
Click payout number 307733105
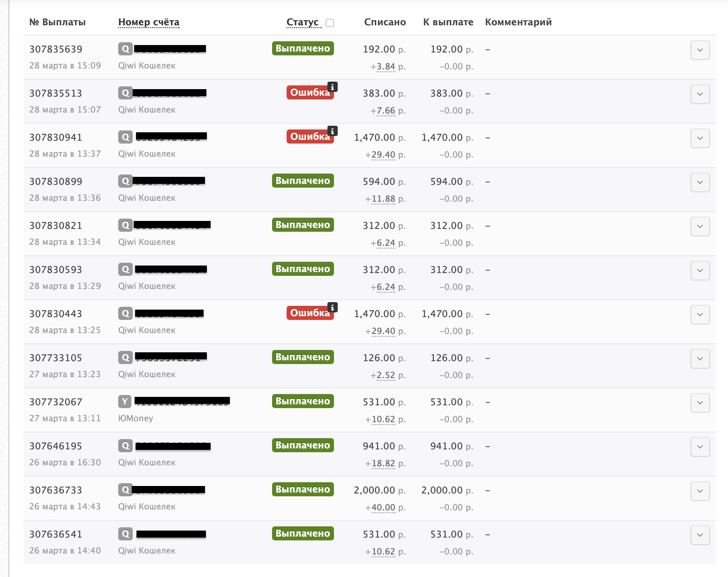[x=55, y=358]
